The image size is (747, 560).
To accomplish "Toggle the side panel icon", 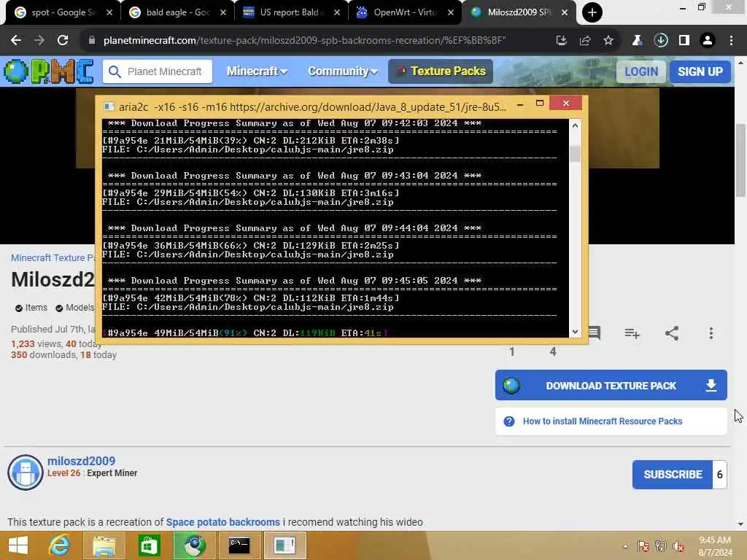I will click(x=684, y=41).
